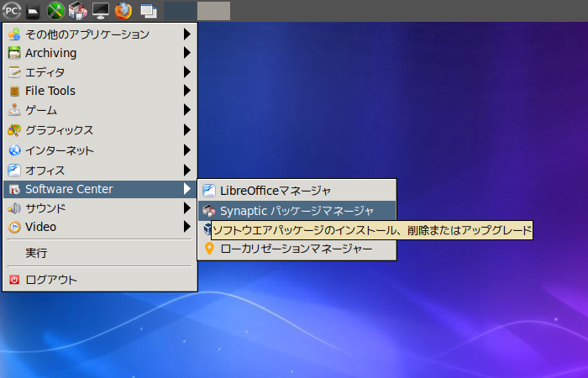Expand the サウンド submenu arrow
This screenshot has height=378, width=588.
tap(186, 208)
